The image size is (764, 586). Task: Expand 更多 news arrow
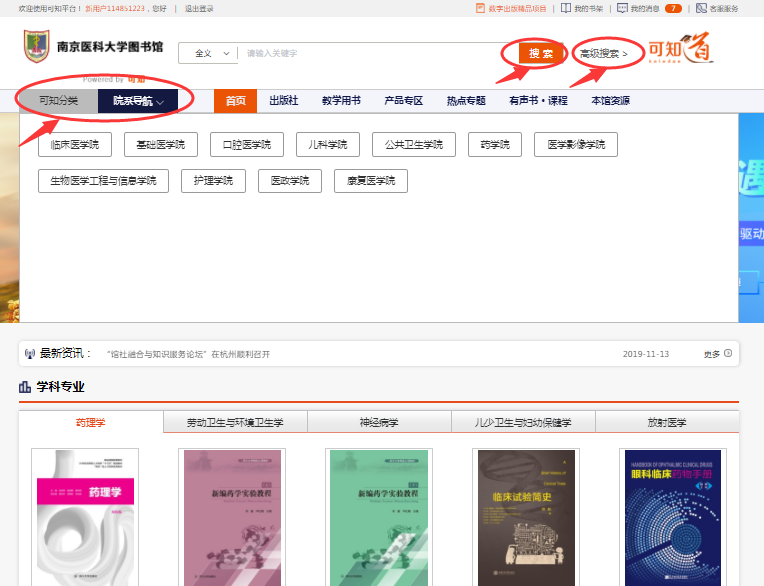(x=727, y=353)
